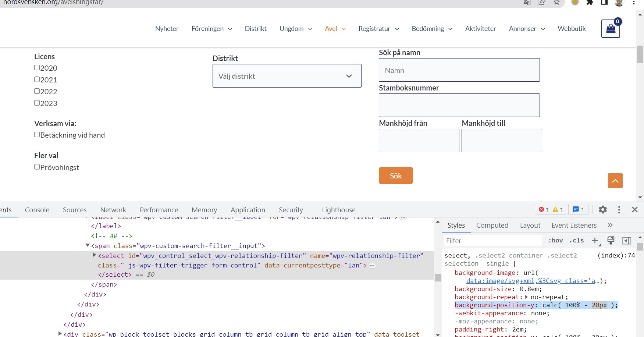This screenshot has height=337, width=644.
Task: Expand the select wpv_control_select element node
Action: (95, 255)
